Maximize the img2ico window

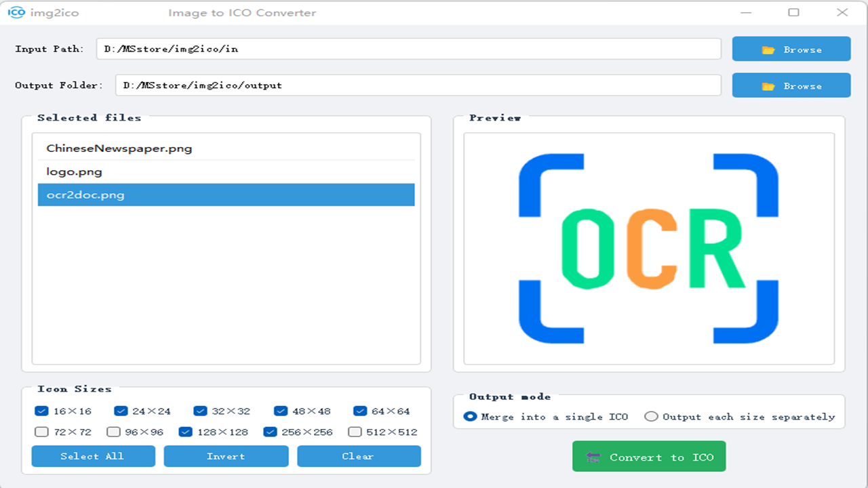[x=793, y=13]
